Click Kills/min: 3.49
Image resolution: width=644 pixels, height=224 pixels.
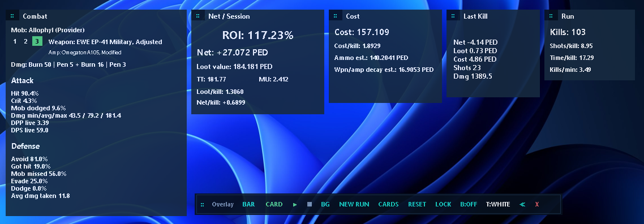coord(570,70)
